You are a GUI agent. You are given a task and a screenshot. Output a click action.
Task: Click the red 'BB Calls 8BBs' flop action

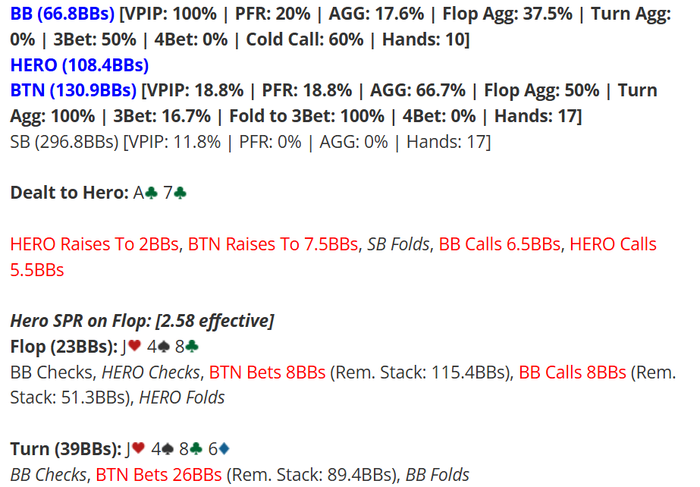pos(572,372)
